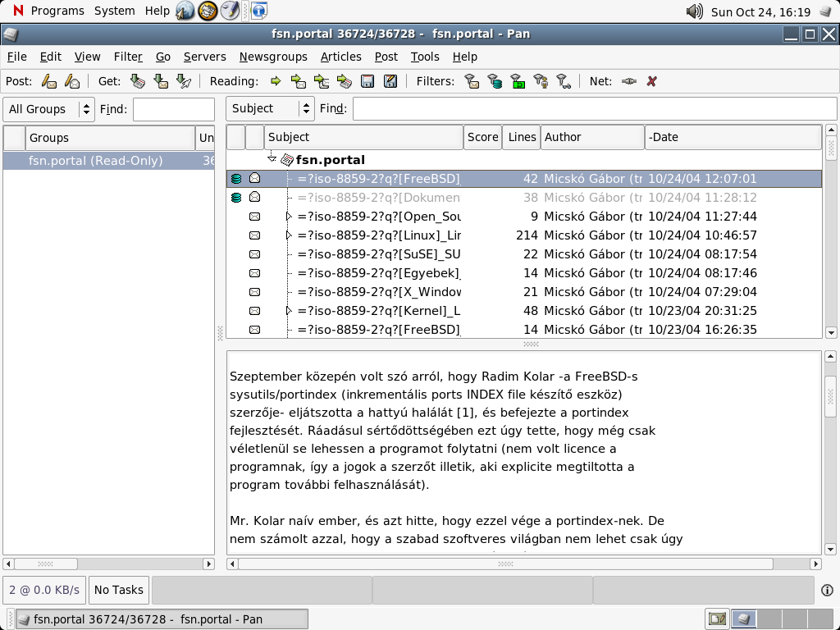840x630 pixels.
Task: Select the [Egyebek] article row
Action: 524,273
